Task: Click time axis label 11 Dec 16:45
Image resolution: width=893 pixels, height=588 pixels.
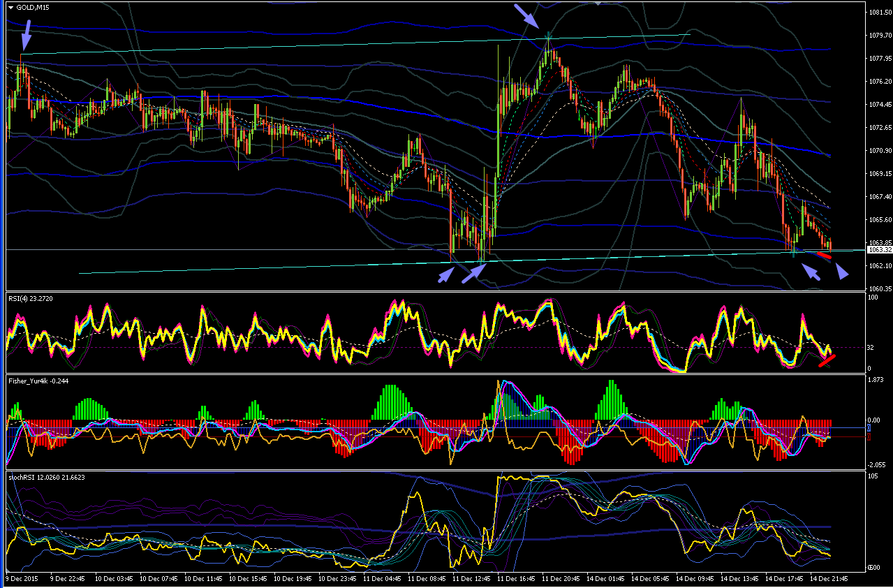Action: click(517, 579)
